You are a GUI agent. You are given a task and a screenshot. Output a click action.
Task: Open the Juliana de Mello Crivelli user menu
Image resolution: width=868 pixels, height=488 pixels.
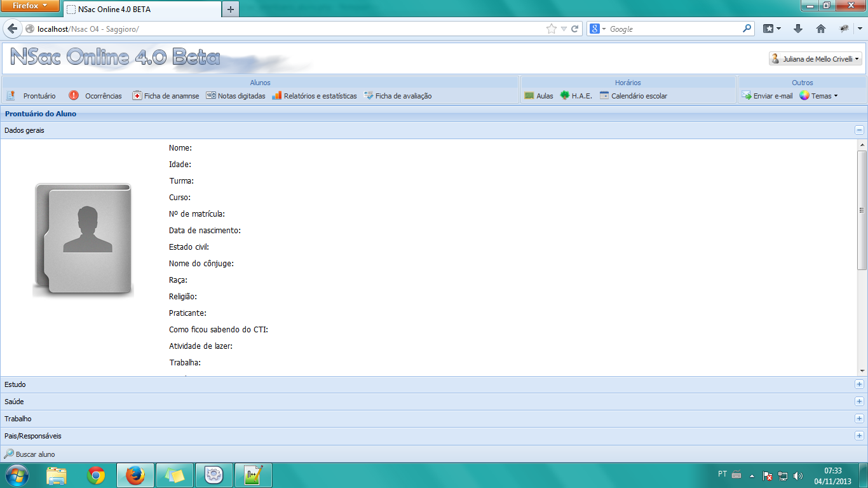pyautogui.click(x=815, y=58)
